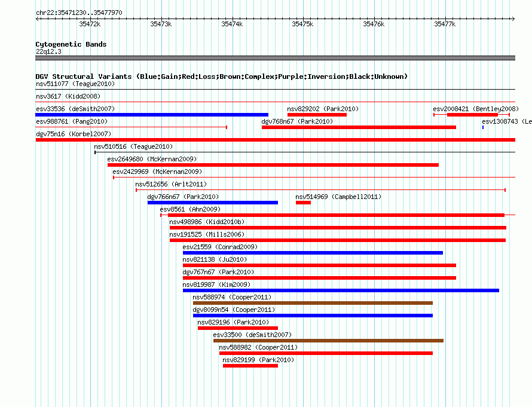The width and height of the screenshot is (532, 407).
Task: Click the esv988761 (Pang2010) label
Action: pos(72,121)
